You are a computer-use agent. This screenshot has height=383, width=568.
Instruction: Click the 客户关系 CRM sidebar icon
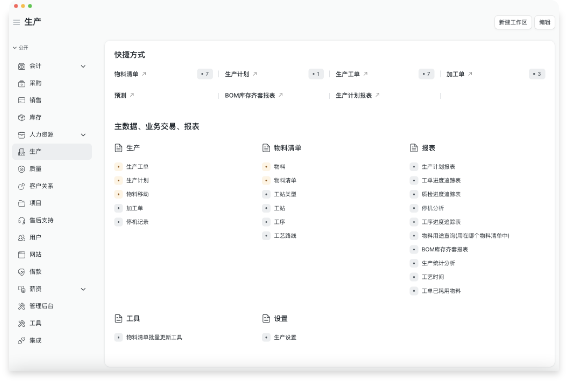[21, 186]
